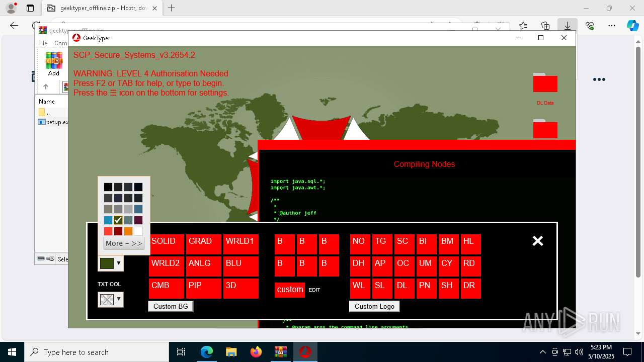644x362 pixels.
Task: Enable the 3D background
Action: (x=240, y=288)
